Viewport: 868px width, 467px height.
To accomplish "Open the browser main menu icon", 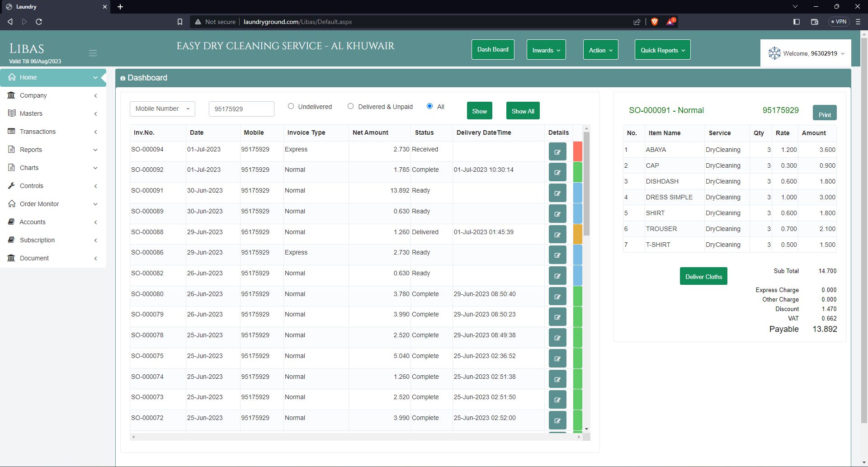I will click(x=858, y=22).
